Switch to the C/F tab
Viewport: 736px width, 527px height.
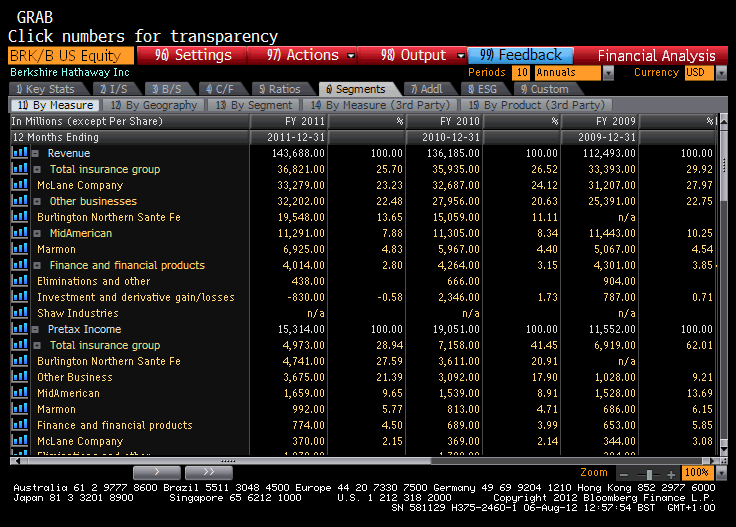220,89
